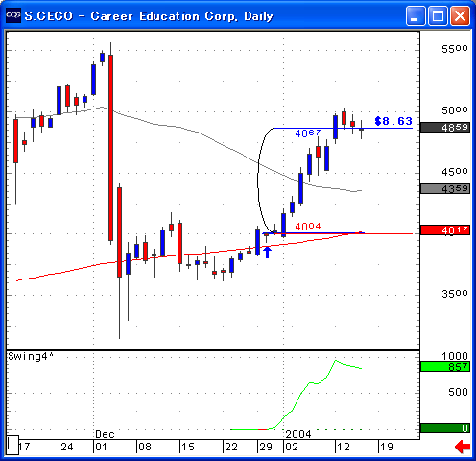Image resolution: width=476 pixels, height=461 pixels.
Task: Click the 5500 price scale label
Action: click(455, 49)
